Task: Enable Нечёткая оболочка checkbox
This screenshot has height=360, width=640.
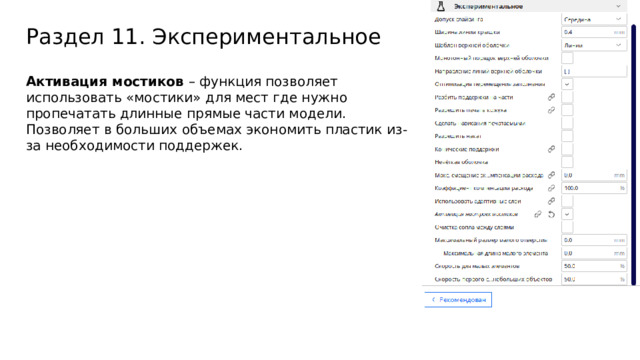Action: coord(567,162)
